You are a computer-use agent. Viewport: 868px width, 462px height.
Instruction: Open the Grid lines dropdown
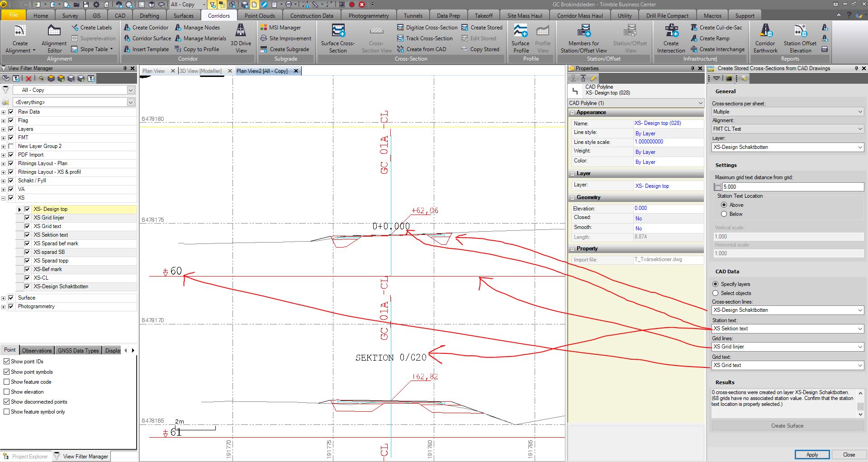tap(787, 347)
